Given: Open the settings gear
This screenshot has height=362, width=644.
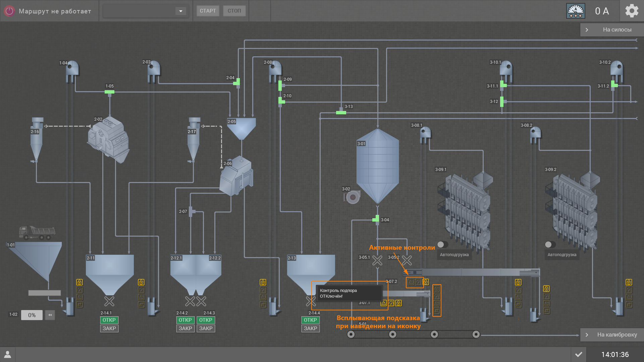Looking at the screenshot, I should pyautogui.click(x=632, y=11).
